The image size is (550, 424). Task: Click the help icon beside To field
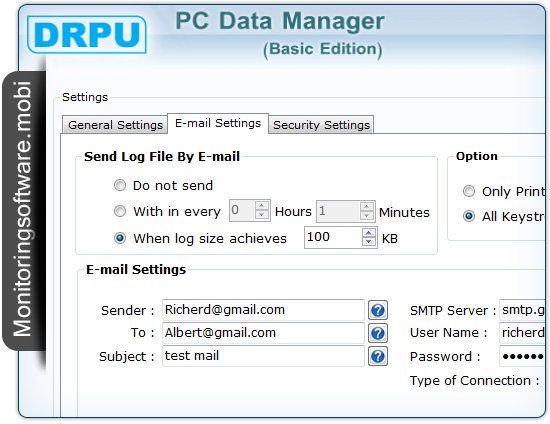378,333
